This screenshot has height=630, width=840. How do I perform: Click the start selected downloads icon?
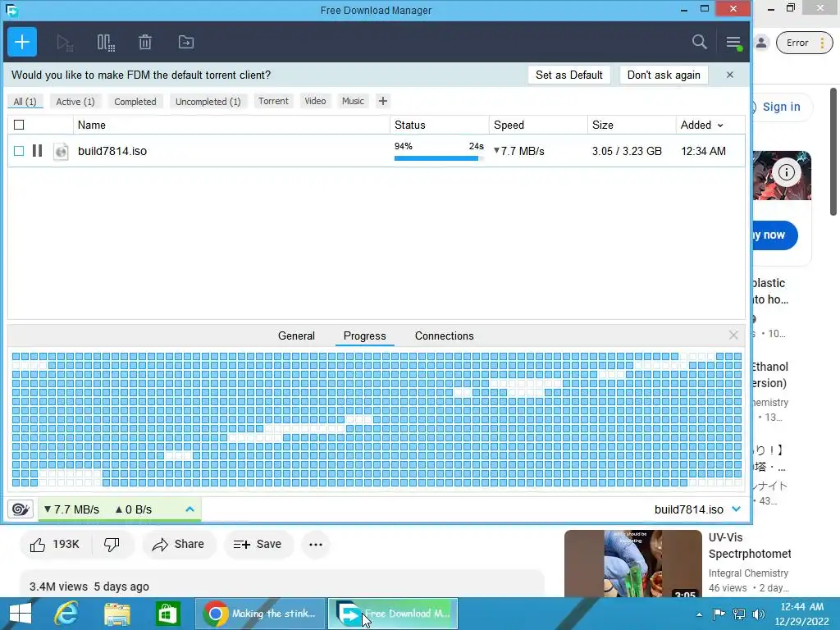65,43
